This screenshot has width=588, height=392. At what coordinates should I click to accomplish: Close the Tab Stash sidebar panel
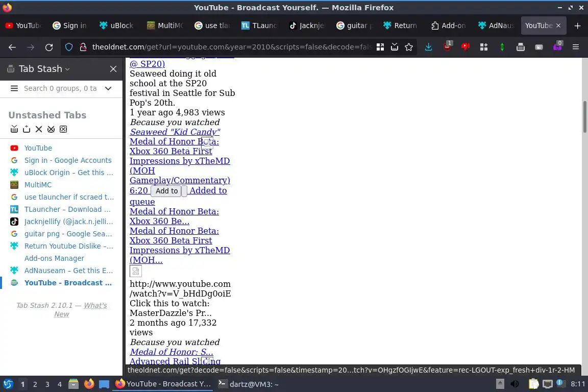[113, 69]
